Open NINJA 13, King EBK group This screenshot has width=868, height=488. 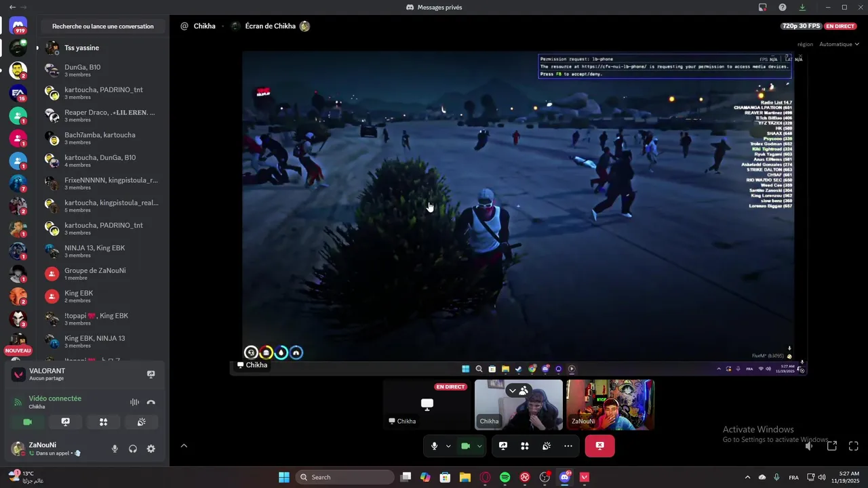(x=102, y=251)
